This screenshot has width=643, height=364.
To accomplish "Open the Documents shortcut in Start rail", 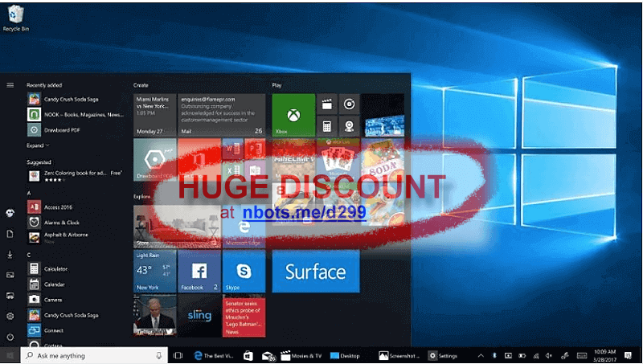I will [x=10, y=234].
